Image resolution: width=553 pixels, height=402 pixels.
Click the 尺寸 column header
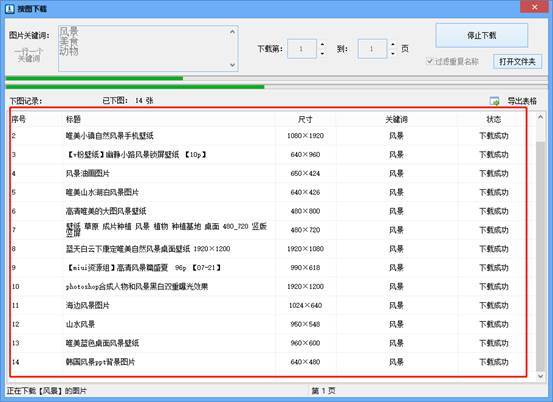pyautogui.click(x=305, y=119)
